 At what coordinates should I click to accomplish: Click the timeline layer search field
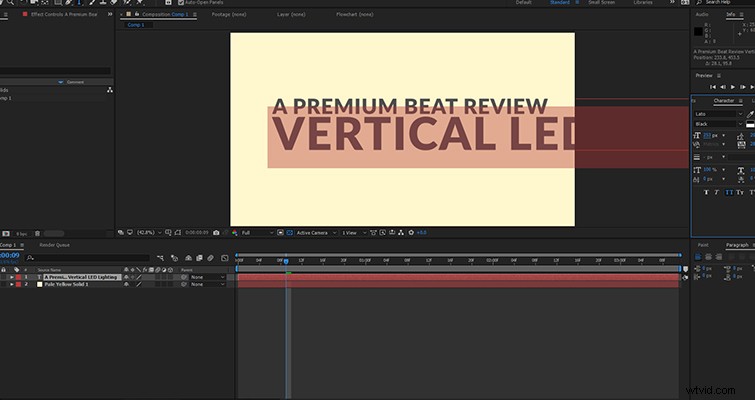[87, 258]
